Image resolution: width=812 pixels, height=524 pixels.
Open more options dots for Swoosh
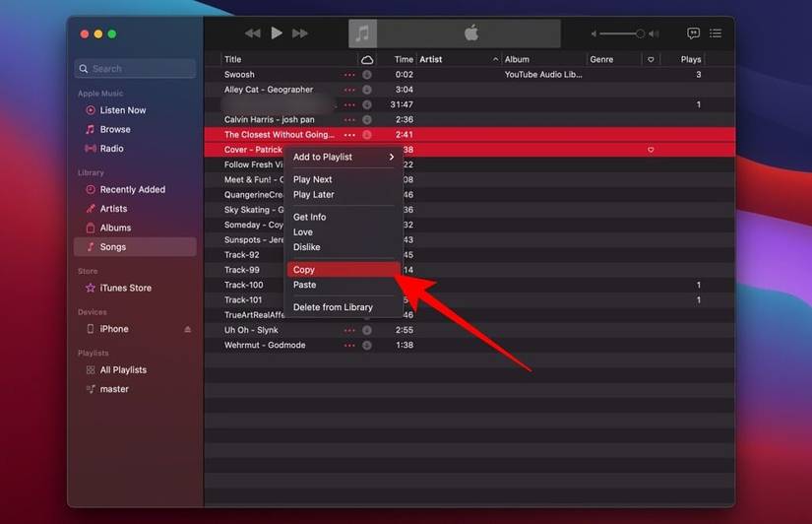tap(349, 75)
